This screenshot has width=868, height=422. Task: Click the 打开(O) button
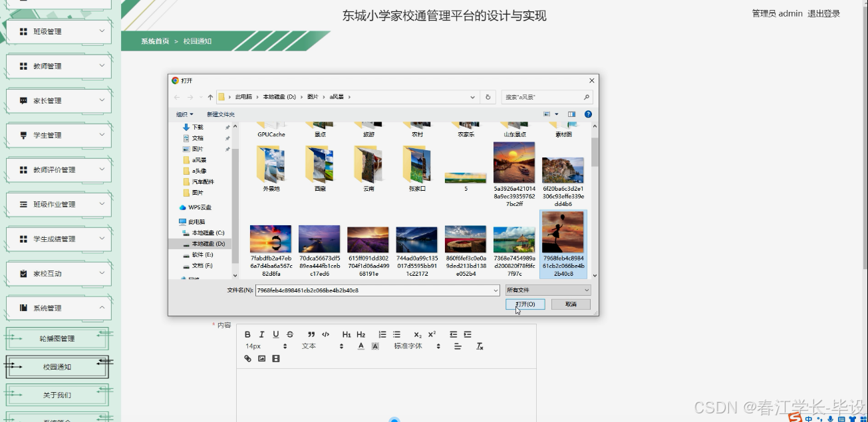point(525,304)
